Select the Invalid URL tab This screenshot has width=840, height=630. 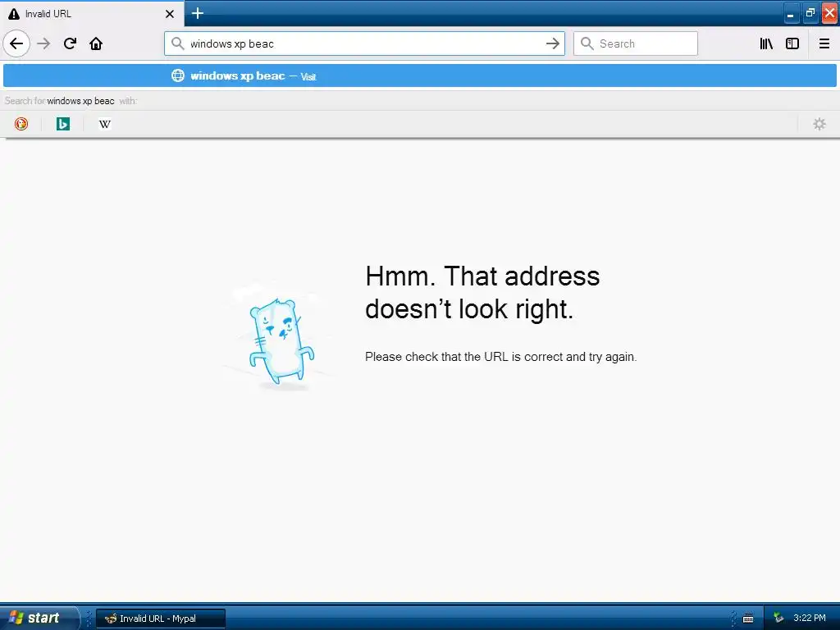(x=92, y=13)
